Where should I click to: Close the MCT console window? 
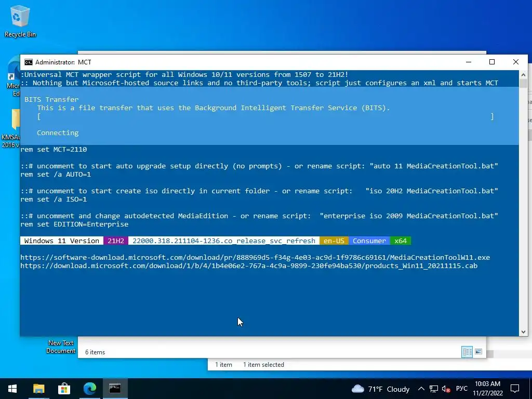point(516,62)
